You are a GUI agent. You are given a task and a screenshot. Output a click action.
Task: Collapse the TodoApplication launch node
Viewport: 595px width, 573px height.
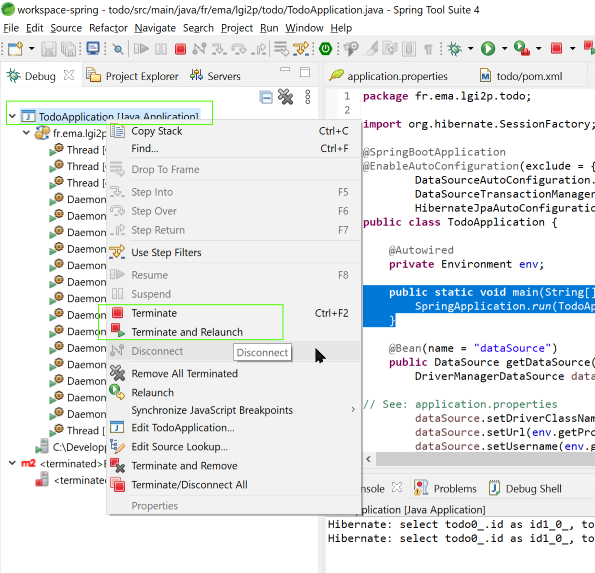pyautogui.click(x=12, y=116)
